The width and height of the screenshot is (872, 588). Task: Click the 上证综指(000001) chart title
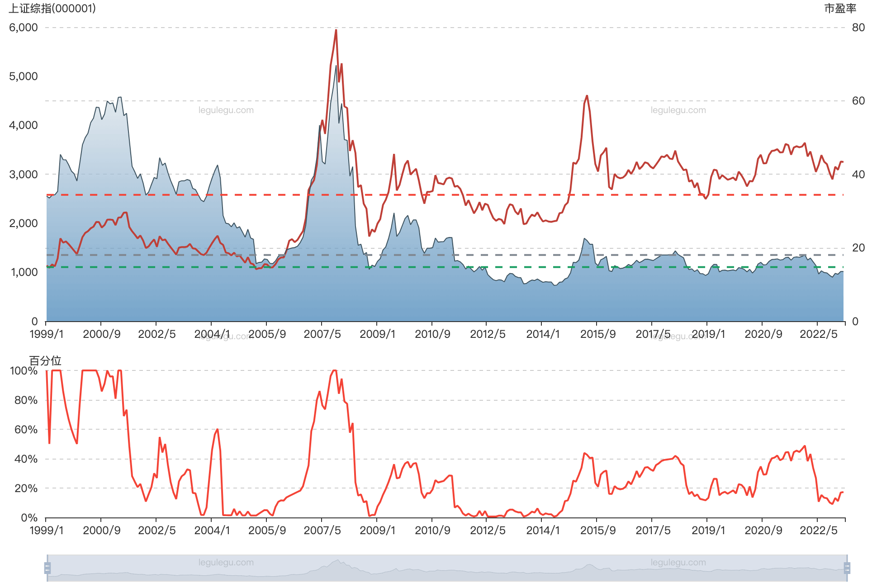52,8
